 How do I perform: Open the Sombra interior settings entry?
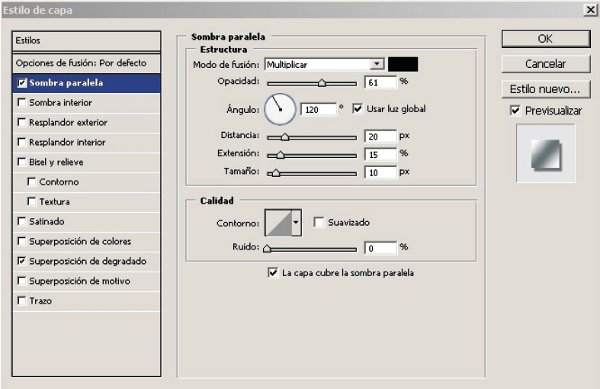pyautogui.click(x=86, y=103)
